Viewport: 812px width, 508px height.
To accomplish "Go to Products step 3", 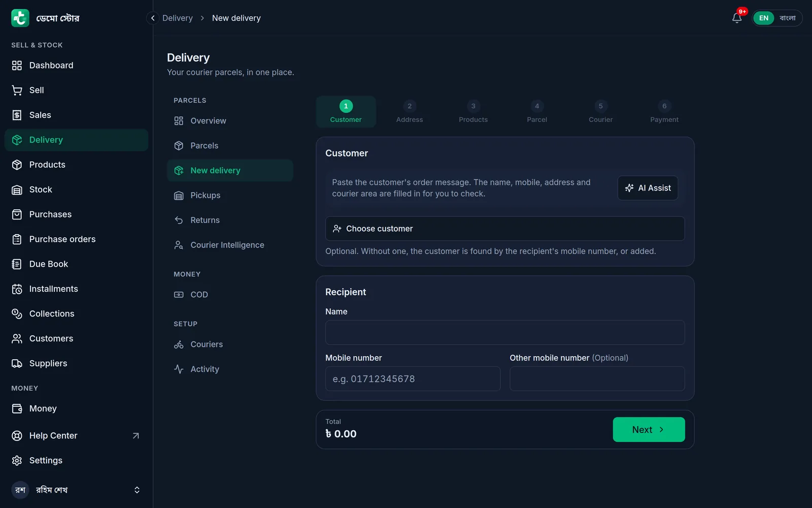I will 473,112.
